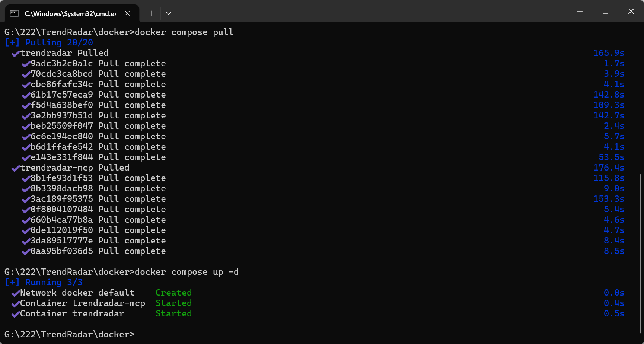Image resolution: width=644 pixels, height=344 pixels.
Task: Click the Pulling 20/20 status line
Action: click(49, 42)
